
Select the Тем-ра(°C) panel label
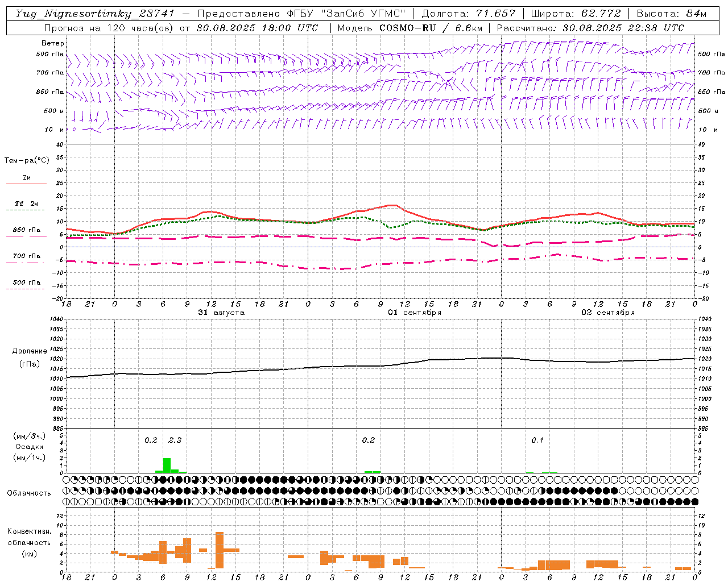point(27,161)
